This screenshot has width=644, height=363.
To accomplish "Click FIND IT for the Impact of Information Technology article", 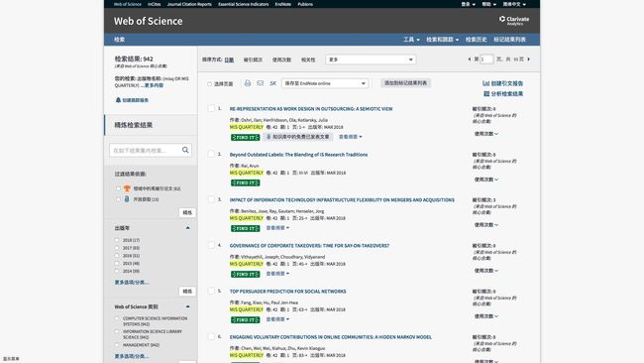I will click(245, 228).
